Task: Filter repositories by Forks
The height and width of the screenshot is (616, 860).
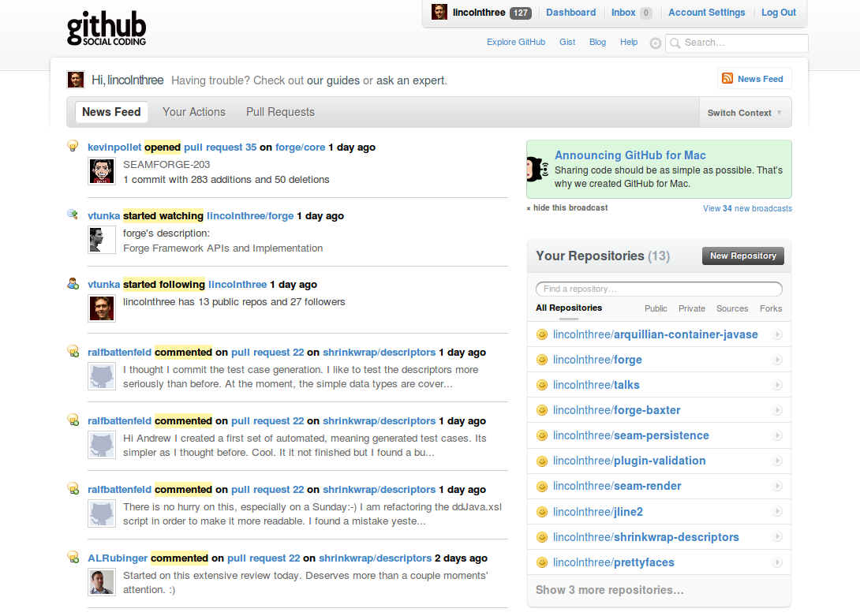Action: (x=771, y=308)
